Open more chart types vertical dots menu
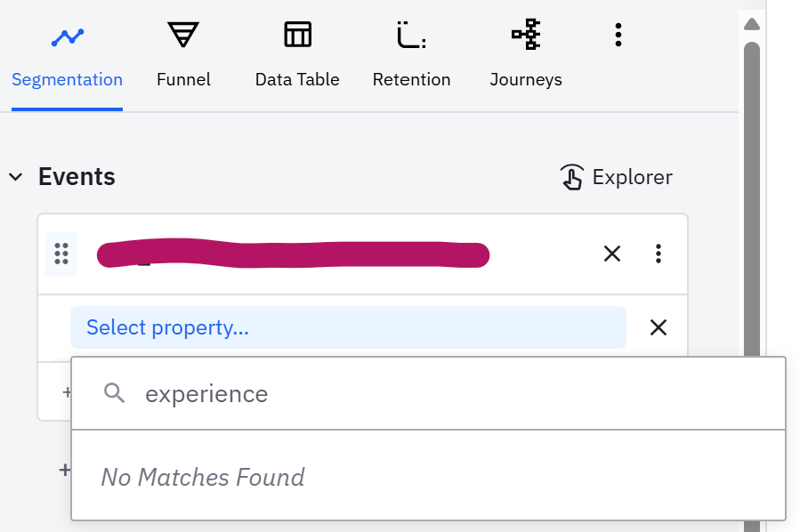Image resolution: width=808 pixels, height=532 pixels. click(x=618, y=36)
